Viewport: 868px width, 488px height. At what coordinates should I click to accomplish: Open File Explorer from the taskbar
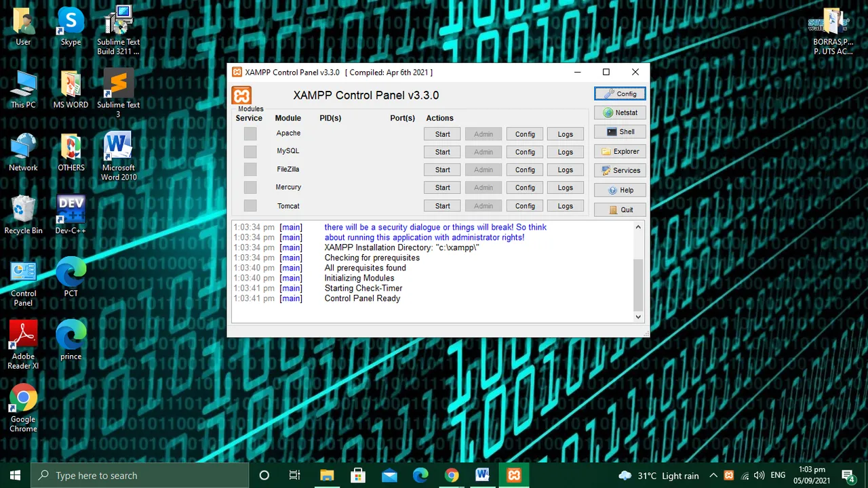327,475
